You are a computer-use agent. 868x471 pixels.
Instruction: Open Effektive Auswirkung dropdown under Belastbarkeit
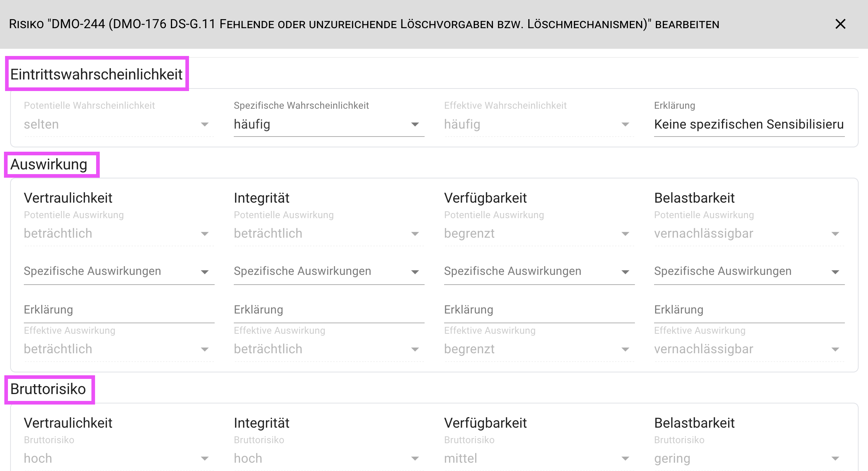pos(749,349)
